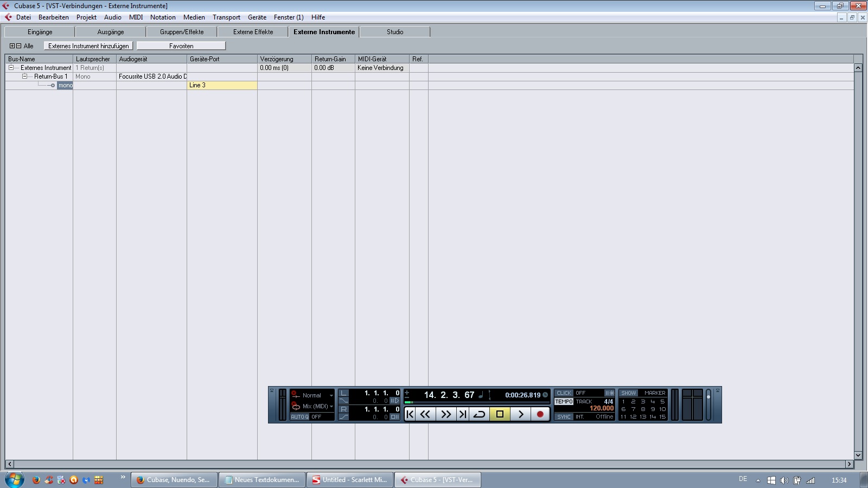
Task: Switch to the Eingänge tab
Action: pyautogui.click(x=40, y=32)
